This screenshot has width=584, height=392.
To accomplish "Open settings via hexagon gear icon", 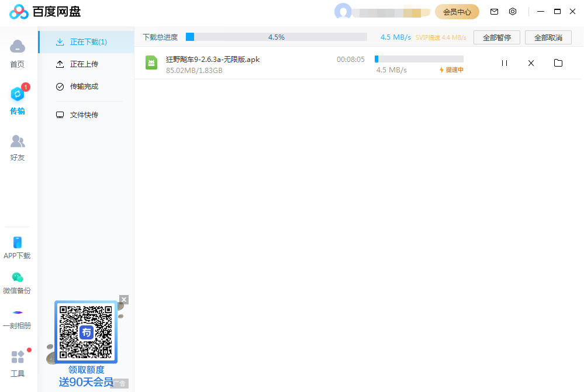I will click(x=513, y=12).
